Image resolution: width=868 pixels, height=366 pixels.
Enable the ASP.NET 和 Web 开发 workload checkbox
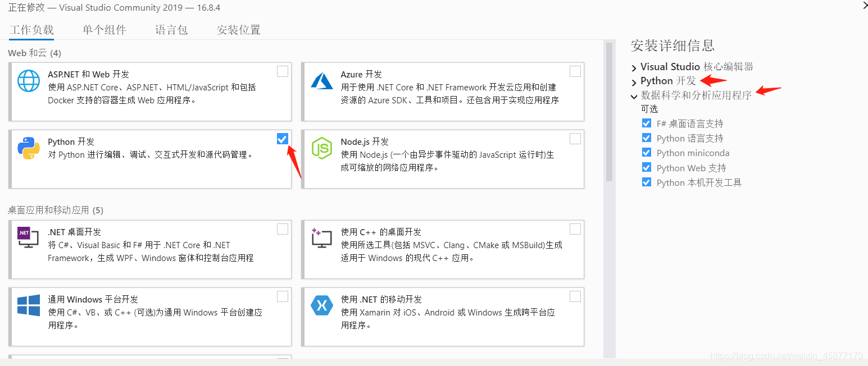(x=283, y=71)
